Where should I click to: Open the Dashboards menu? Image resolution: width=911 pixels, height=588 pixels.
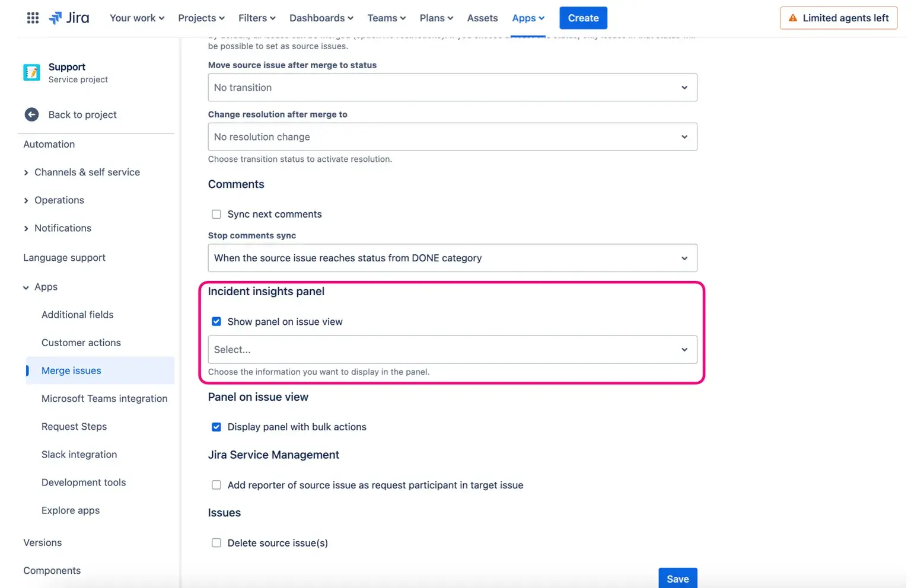[321, 18]
